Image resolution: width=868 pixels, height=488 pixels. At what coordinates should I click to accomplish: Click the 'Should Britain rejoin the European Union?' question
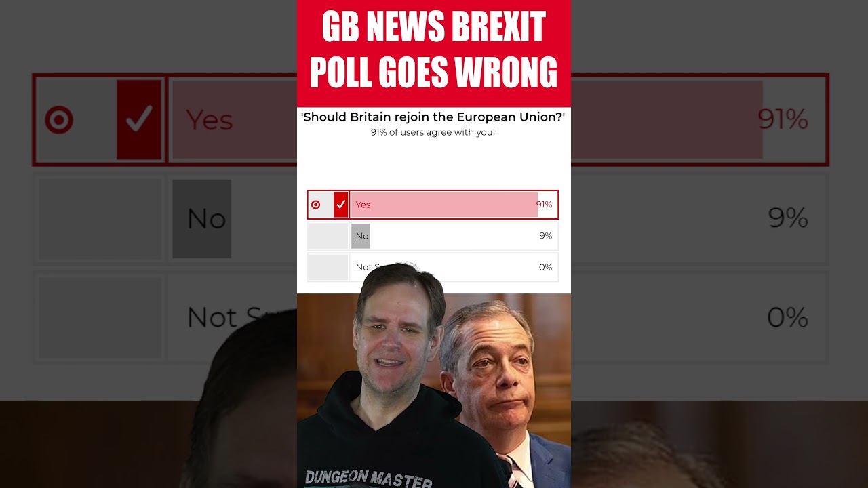pyautogui.click(x=433, y=117)
